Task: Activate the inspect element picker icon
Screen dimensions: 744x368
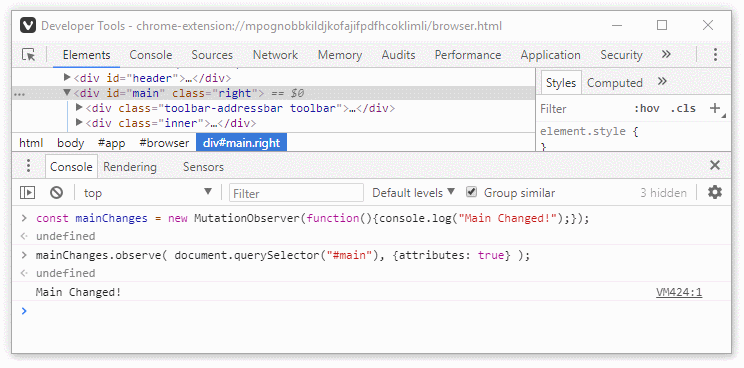Action: pyautogui.click(x=29, y=55)
